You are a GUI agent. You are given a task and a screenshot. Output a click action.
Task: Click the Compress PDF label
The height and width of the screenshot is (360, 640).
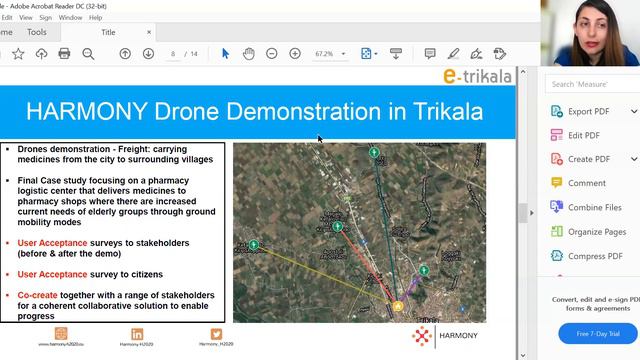[x=595, y=256]
